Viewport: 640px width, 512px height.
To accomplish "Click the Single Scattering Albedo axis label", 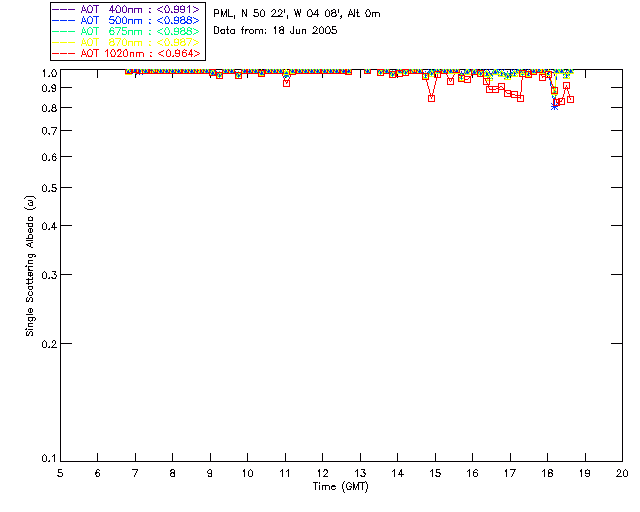I will (30, 266).
